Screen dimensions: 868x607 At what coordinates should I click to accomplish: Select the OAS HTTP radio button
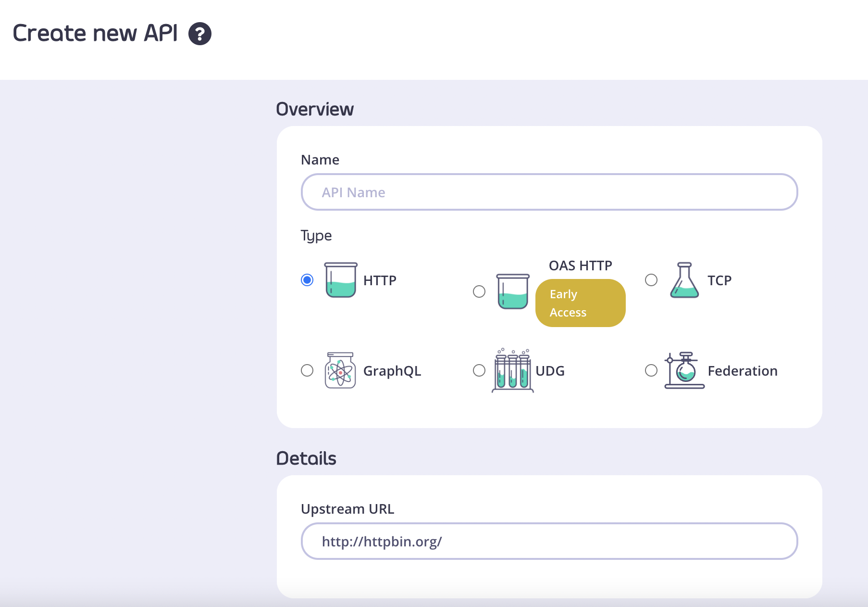point(479,291)
